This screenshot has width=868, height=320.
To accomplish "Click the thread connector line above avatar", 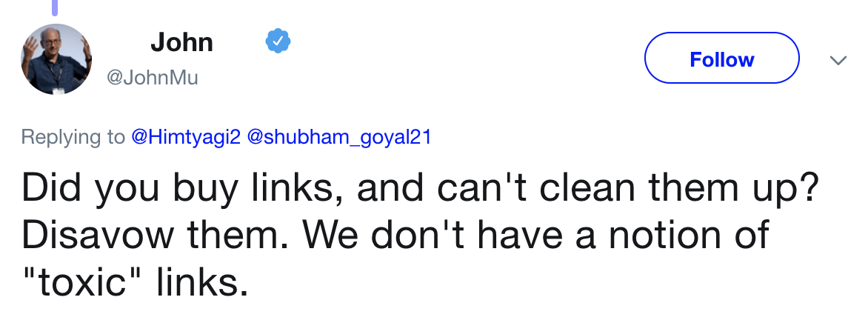I will [54, 7].
